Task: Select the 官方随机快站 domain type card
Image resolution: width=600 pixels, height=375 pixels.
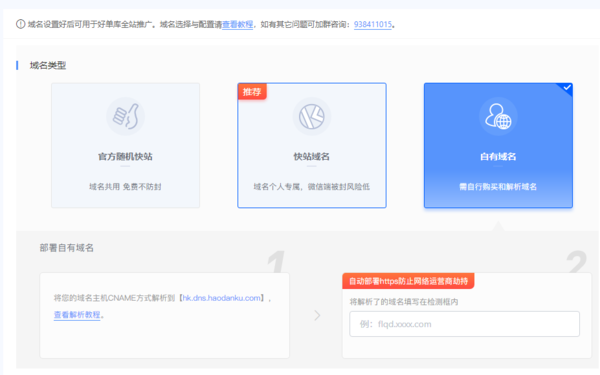Action: 126,145
